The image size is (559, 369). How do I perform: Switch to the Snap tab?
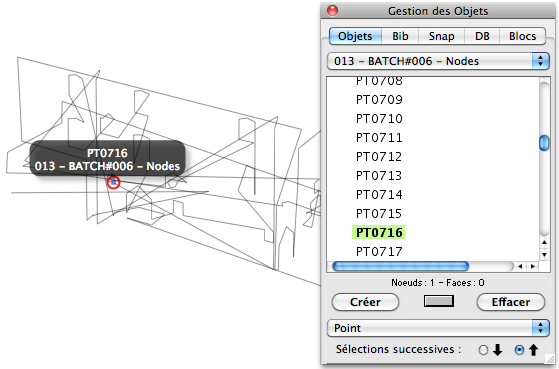441,36
